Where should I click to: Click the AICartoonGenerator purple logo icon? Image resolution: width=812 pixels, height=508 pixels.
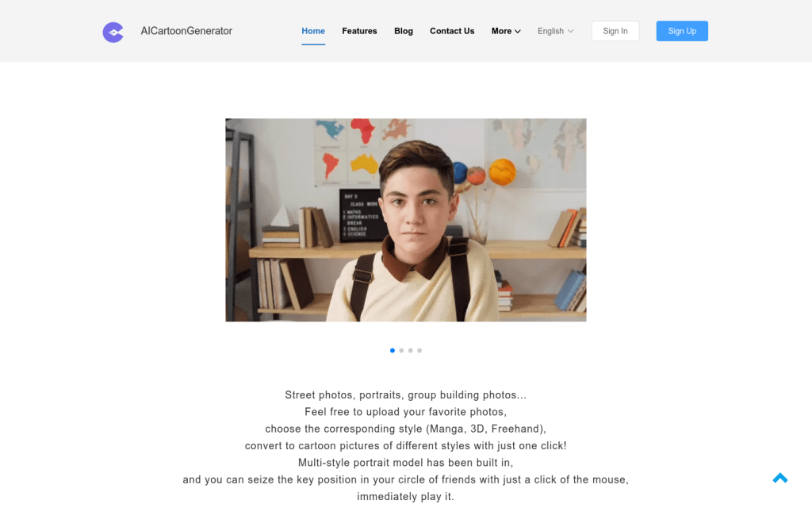(x=113, y=32)
